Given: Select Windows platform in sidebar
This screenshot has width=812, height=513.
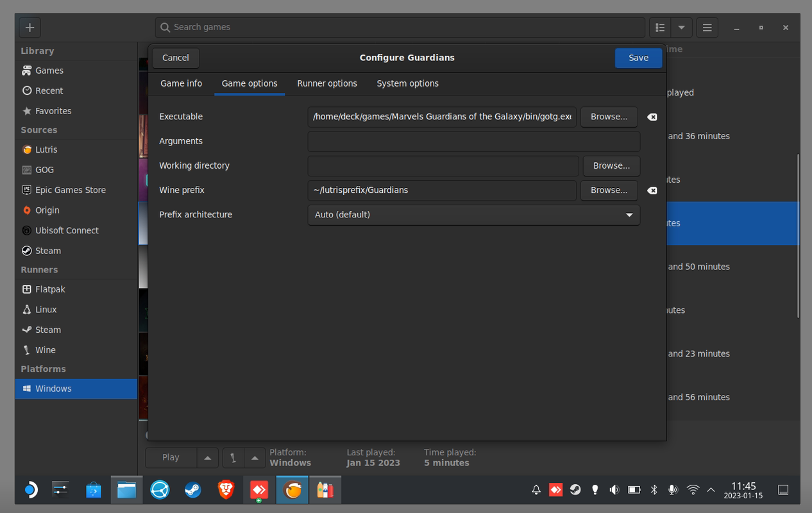Looking at the screenshot, I should pyautogui.click(x=76, y=389).
